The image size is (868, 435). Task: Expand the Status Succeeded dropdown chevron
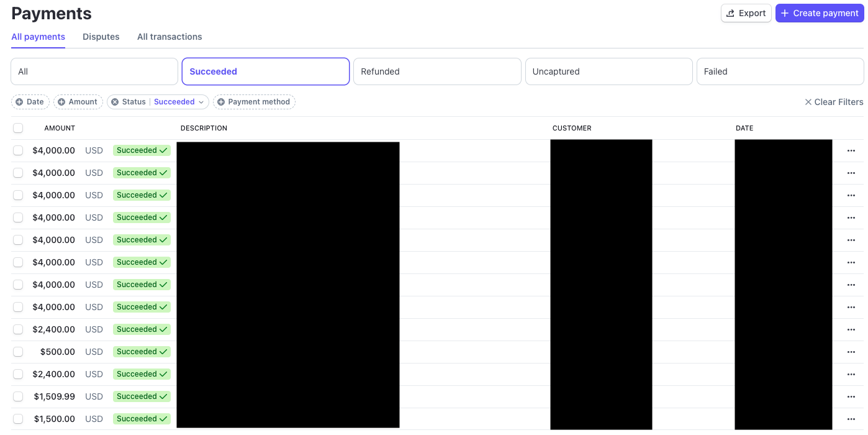pos(201,102)
